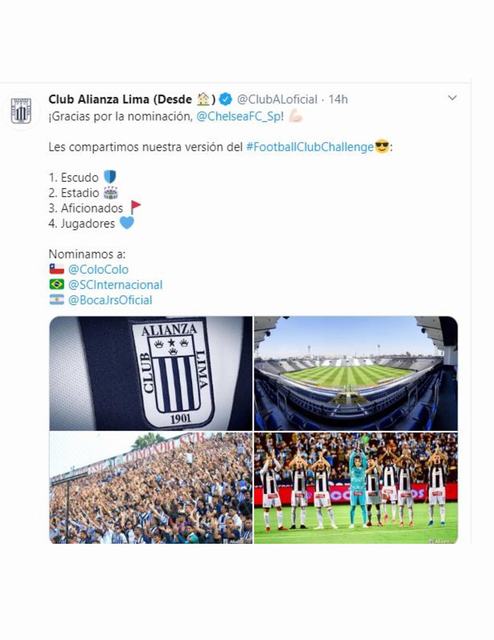Click the Alianza Lima profile avatar
This screenshot has width=494, height=640.
point(21,111)
